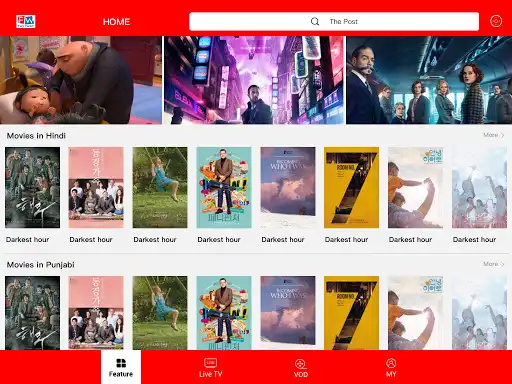Open the pale dancing girls poster in Hindi row

click(x=479, y=188)
